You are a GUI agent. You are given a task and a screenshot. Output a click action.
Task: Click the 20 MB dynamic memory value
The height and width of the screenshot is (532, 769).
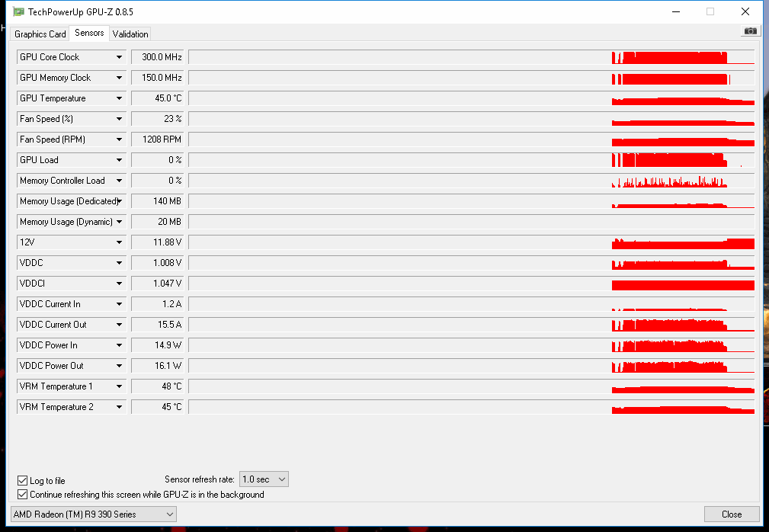point(158,222)
